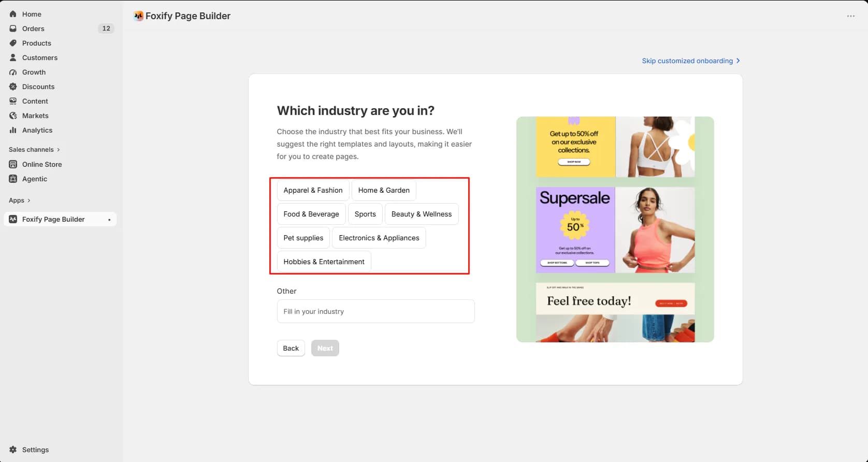
Task: Click the Back button
Action: coord(291,348)
